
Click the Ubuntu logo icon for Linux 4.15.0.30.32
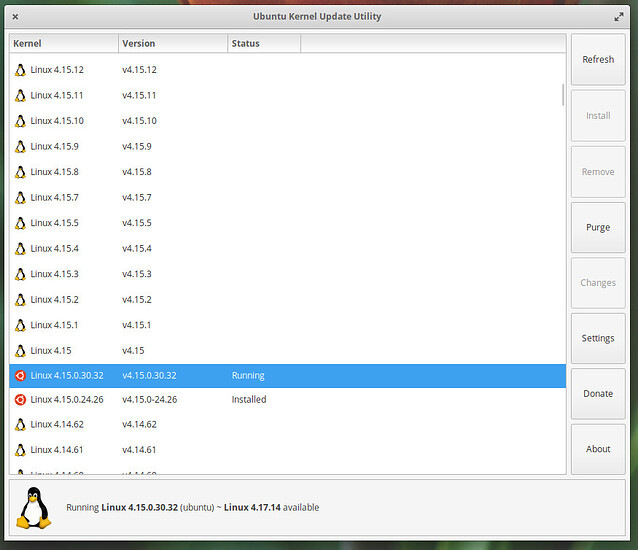(x=20, y=375)
